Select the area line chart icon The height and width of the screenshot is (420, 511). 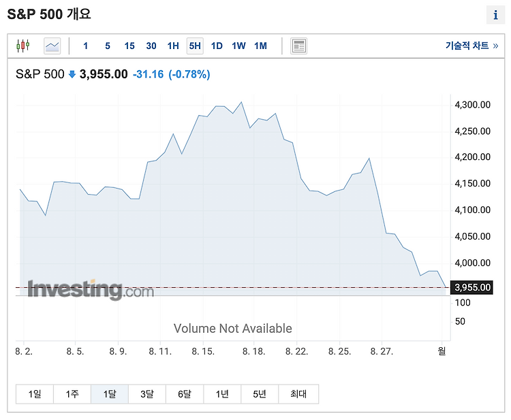click(52, 46)
